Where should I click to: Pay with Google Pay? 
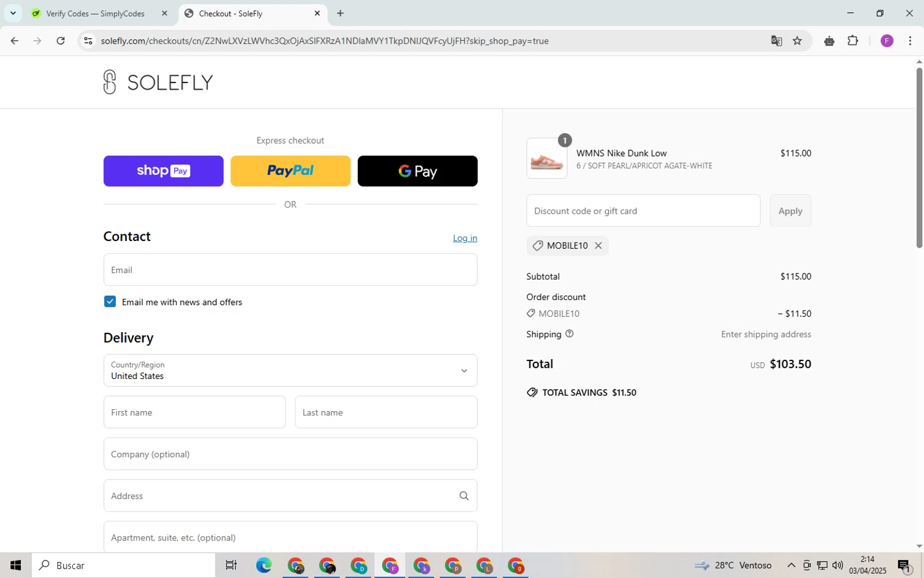click(418, 171)
